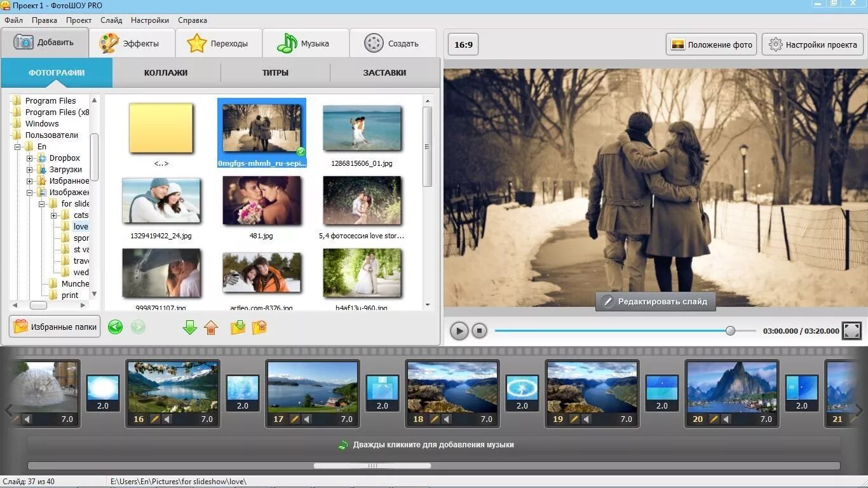Expand the Избранное folder node
The image size is (868, 488).
(x=30, y=181)
